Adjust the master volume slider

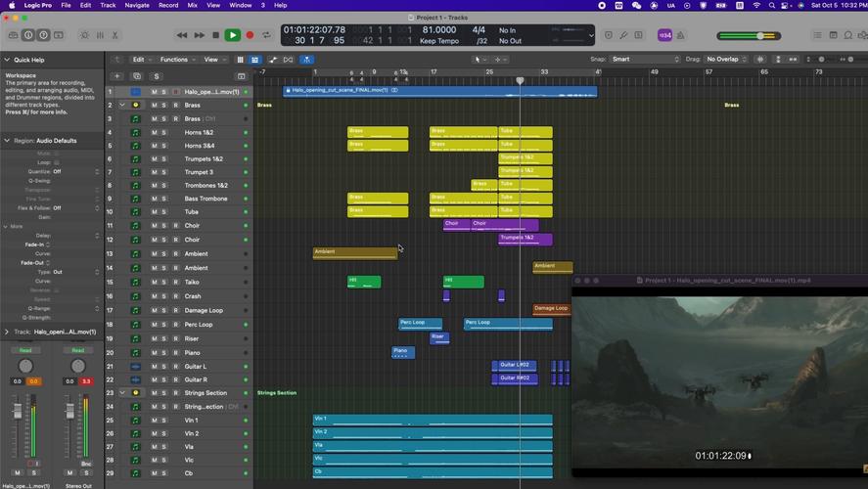click(759, 36)
